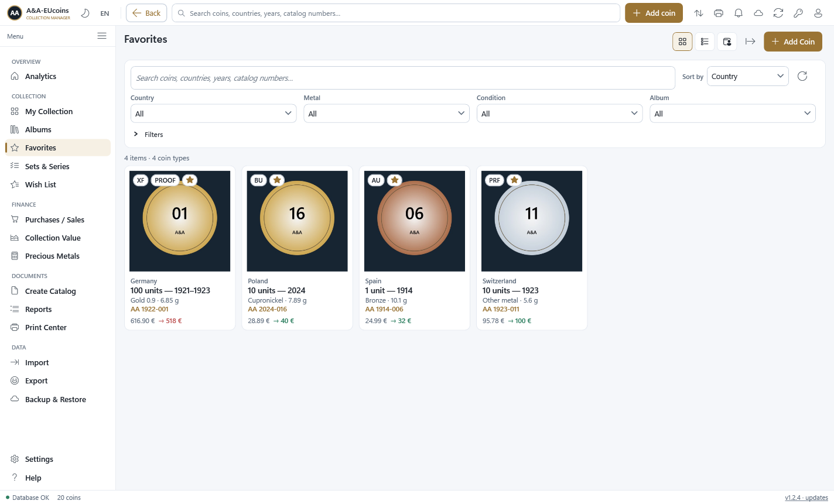
Task: Open the key license icon
Action: [x=798, y=13]
